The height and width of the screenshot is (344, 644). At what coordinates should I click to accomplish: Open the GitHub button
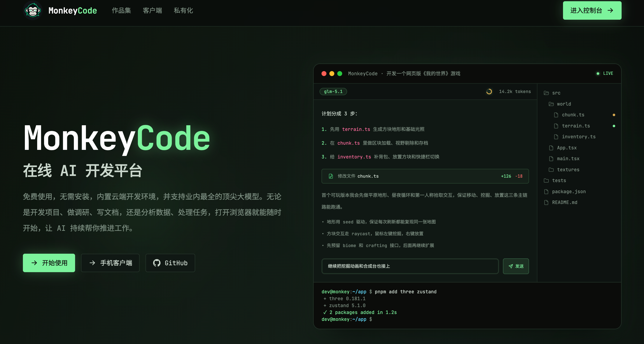click(170, 263)
